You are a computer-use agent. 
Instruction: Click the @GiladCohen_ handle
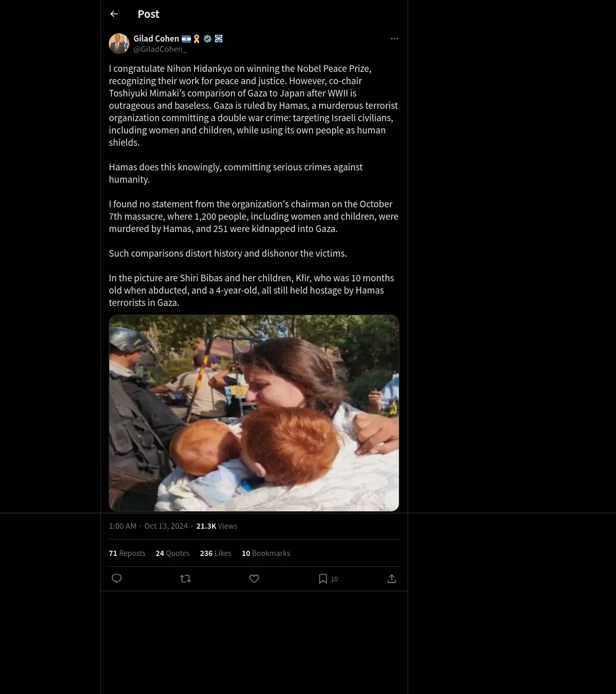[160, 49]
